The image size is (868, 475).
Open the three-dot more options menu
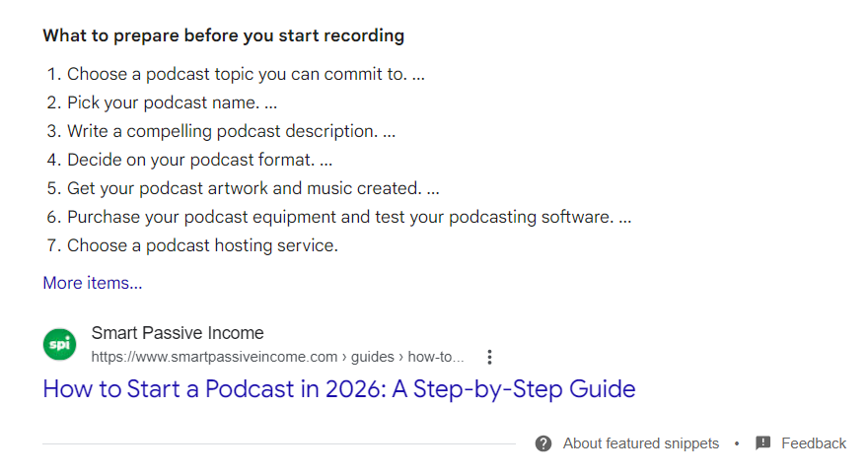click(489, 357)
